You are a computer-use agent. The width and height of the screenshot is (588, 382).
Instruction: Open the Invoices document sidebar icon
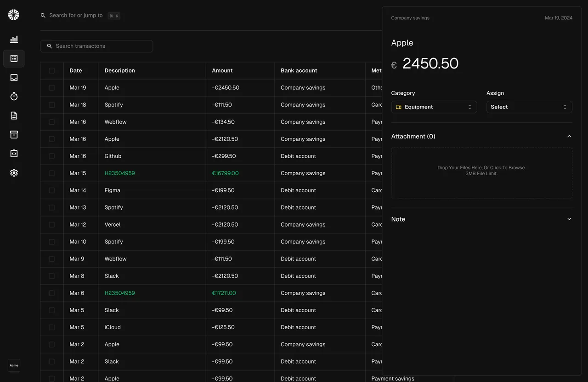[x=14, y=115]
